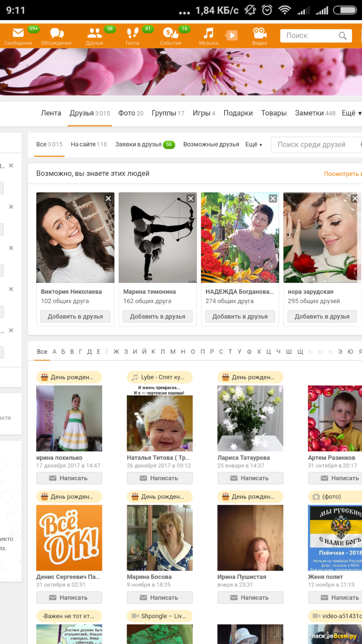Add Марина тимонина to friends
This screenshot has width=362, height=644.
point(158,317)
